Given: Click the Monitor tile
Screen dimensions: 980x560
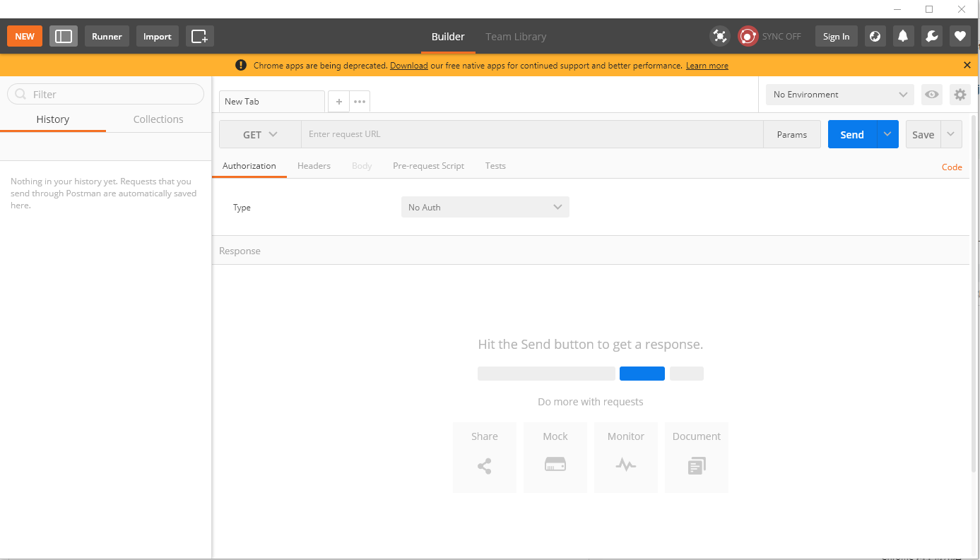Looking at the screenshot, I should [626, 457].
